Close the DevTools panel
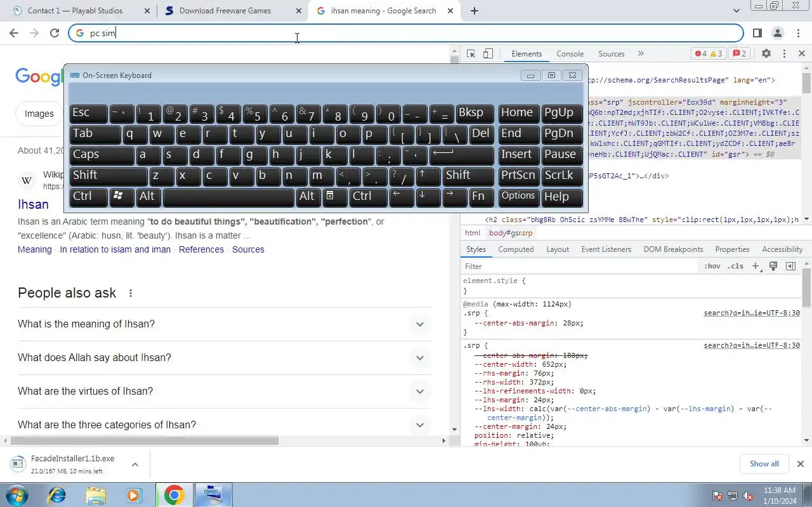The width and height of the screenshot is (812, 507). click(x=802, y=54)
